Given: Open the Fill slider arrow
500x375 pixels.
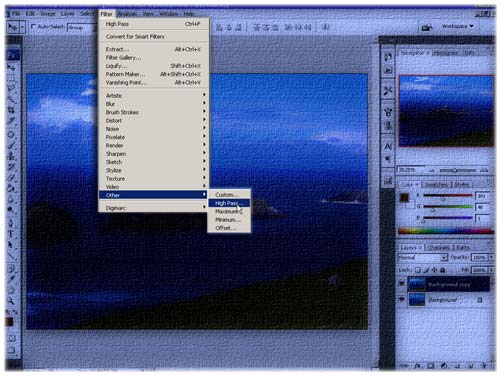Looking at the screenshot, I should pyautogui.click(x=491, y=270).
